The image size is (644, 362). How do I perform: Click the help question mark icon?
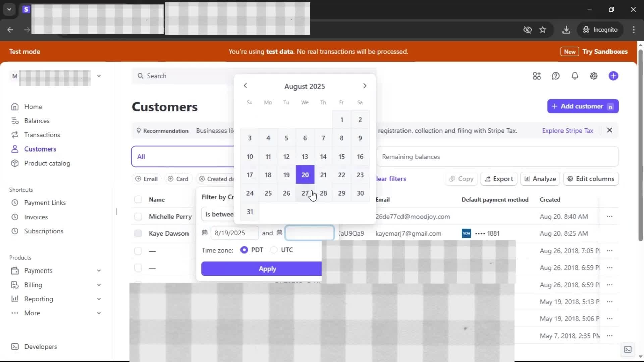tap(556, 76)
